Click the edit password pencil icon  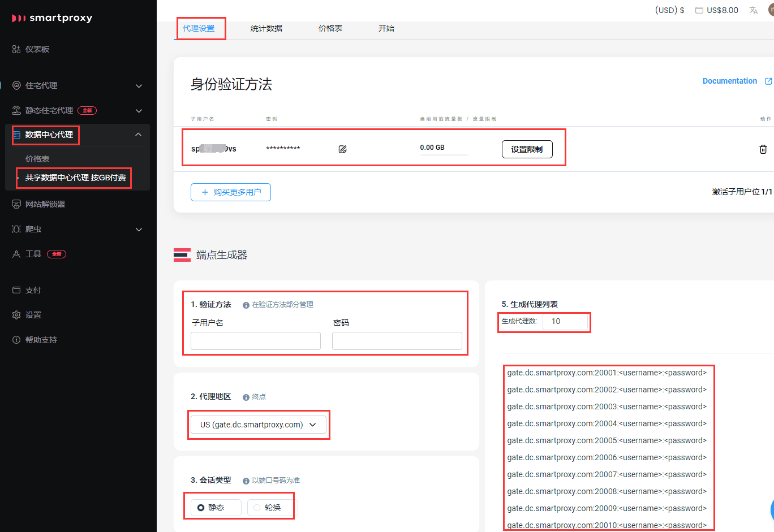pyautogui.click(x=342, y=149)
